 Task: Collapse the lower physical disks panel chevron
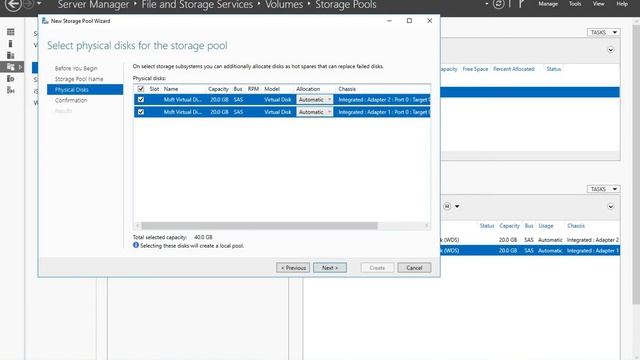click(611, 207)
